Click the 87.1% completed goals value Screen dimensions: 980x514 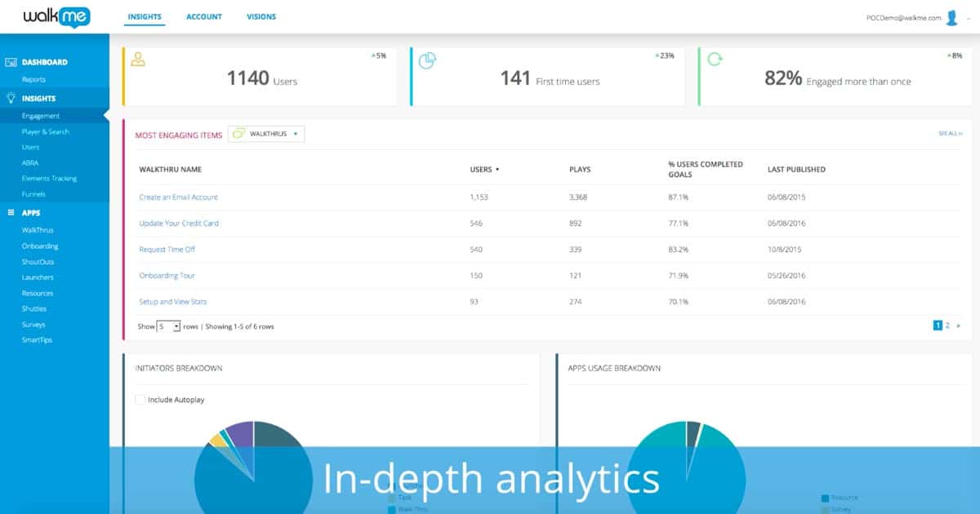pos(678,197)
